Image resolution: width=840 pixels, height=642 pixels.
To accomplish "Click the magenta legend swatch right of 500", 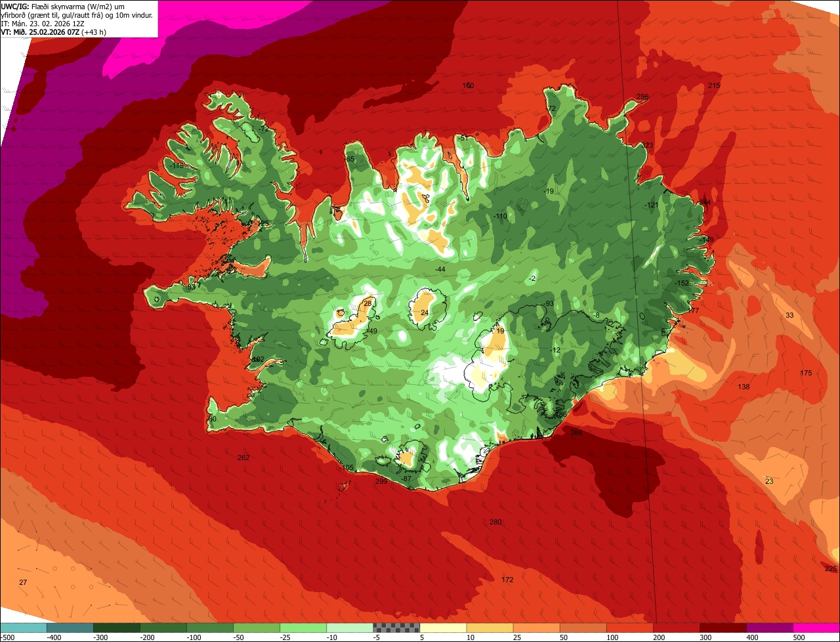I will pyautogui.click(x=816, y=628).
